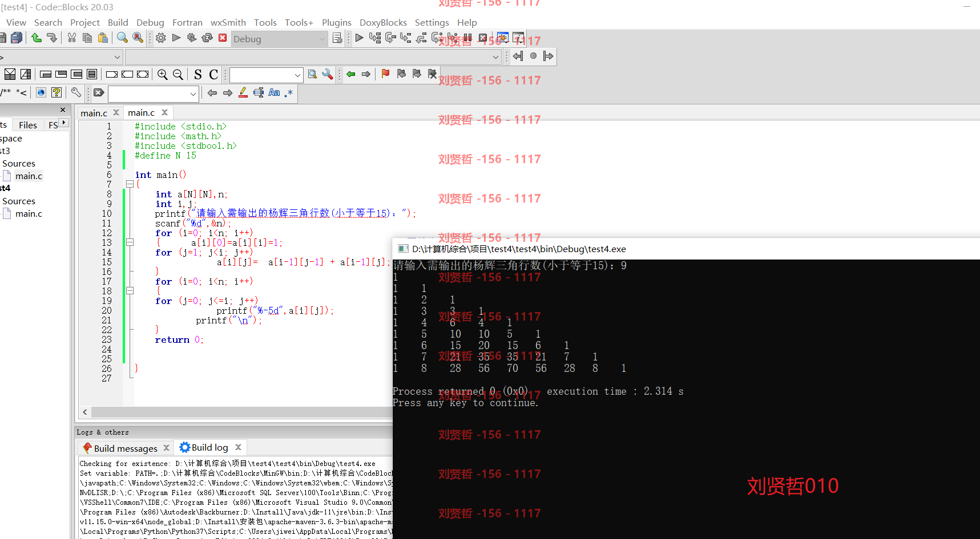Switch to Build messages tab

[126, 448]
